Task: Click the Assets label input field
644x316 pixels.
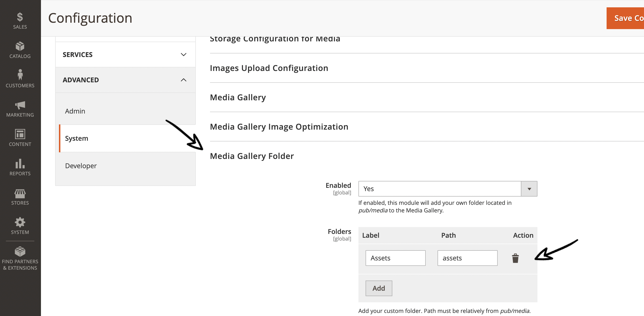Action: point(396,258)
